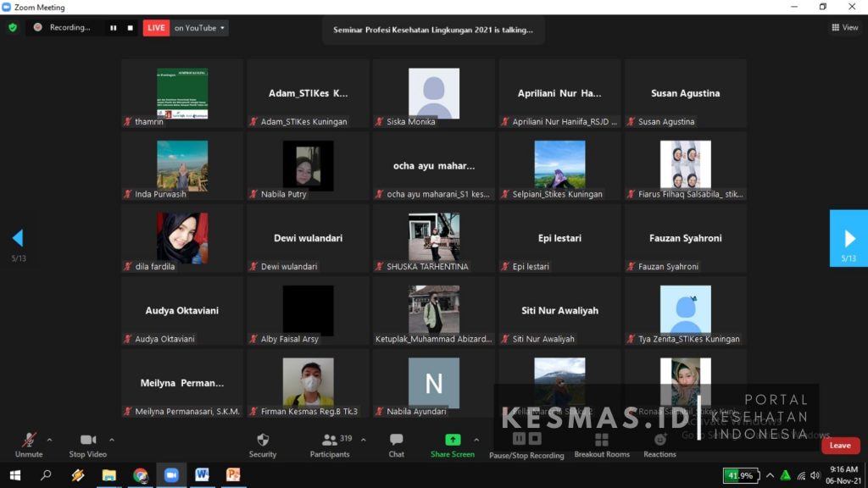Viewport: 868px width, 488px height.
Task: Pause the Recording indicator at top left
Action: 114,27
